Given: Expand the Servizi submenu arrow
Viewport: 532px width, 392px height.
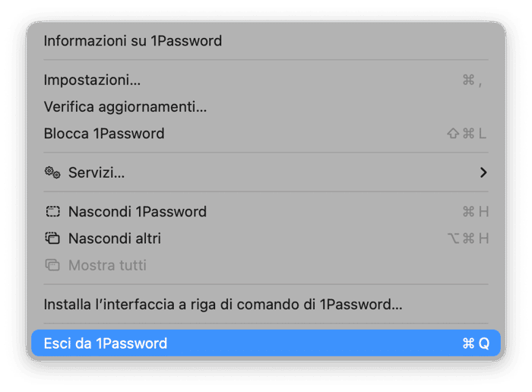Looking at the screenshot, I should (483, 173).
